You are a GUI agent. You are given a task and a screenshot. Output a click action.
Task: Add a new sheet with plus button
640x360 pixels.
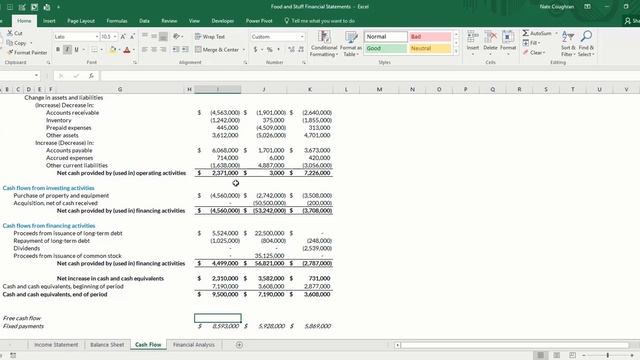point(239,345)
